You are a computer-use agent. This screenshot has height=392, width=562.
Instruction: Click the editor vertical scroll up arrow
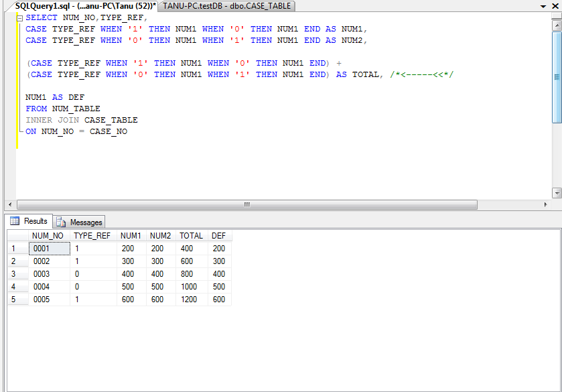(x=557, y=25)
